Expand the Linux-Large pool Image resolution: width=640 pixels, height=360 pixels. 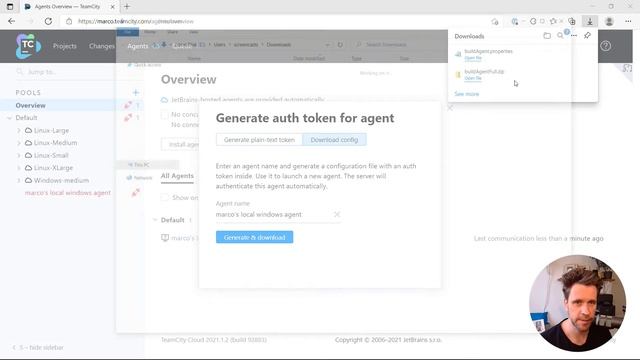(18, 131)
